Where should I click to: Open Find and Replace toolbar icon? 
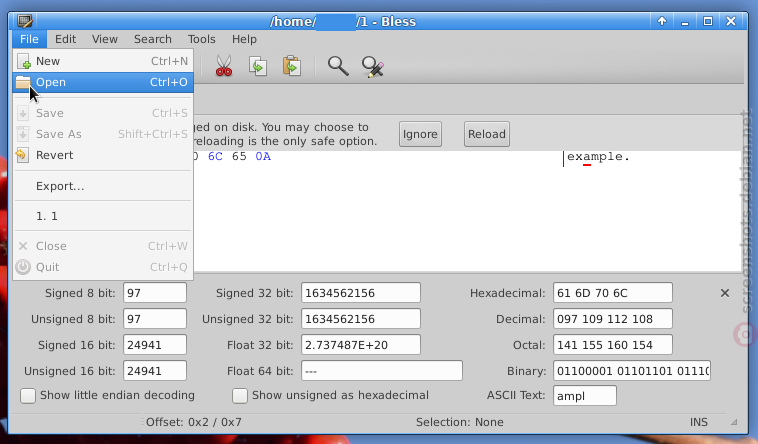coord(372,66)
